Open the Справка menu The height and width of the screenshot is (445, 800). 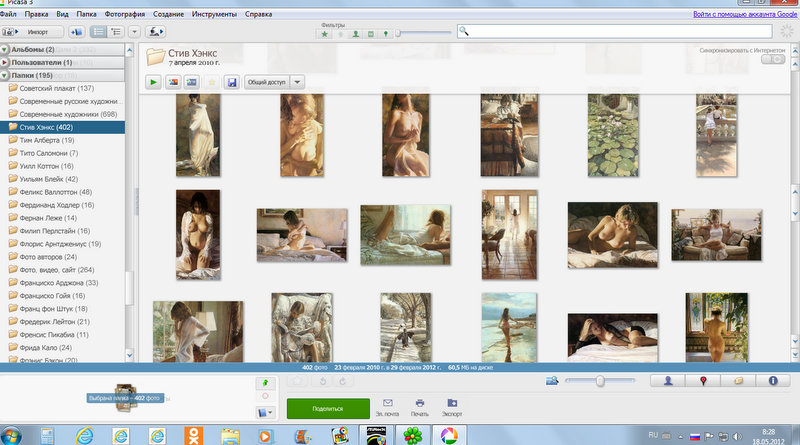coord(259,14)
